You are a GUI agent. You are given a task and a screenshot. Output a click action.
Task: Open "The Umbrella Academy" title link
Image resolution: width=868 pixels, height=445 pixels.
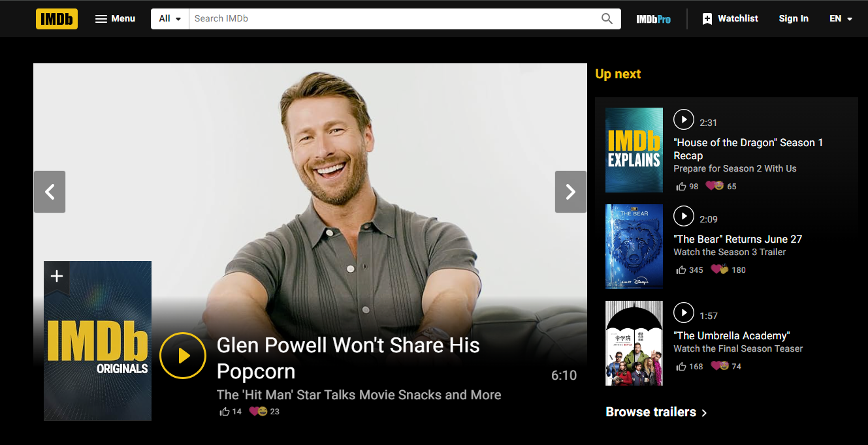(731, 336)
